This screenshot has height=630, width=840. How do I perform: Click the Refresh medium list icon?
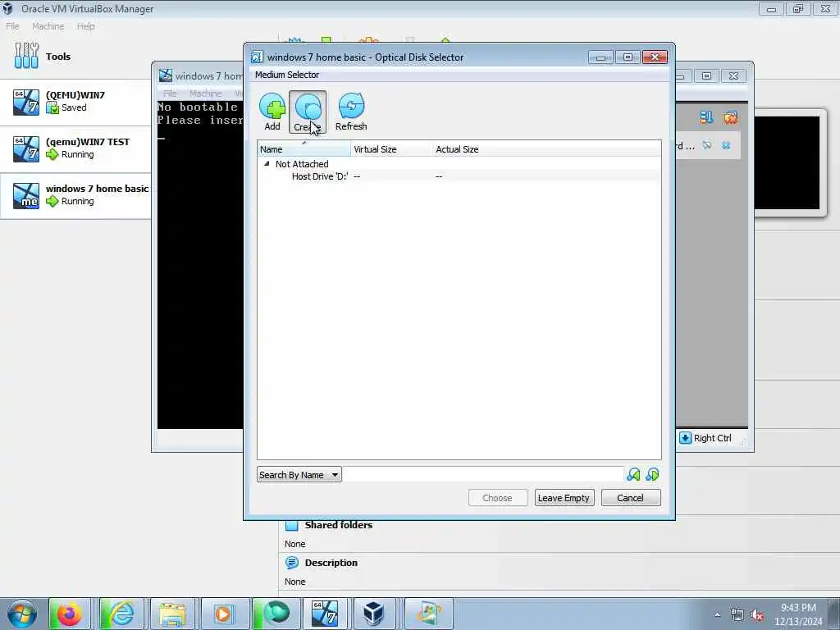[x=351, y=106]
